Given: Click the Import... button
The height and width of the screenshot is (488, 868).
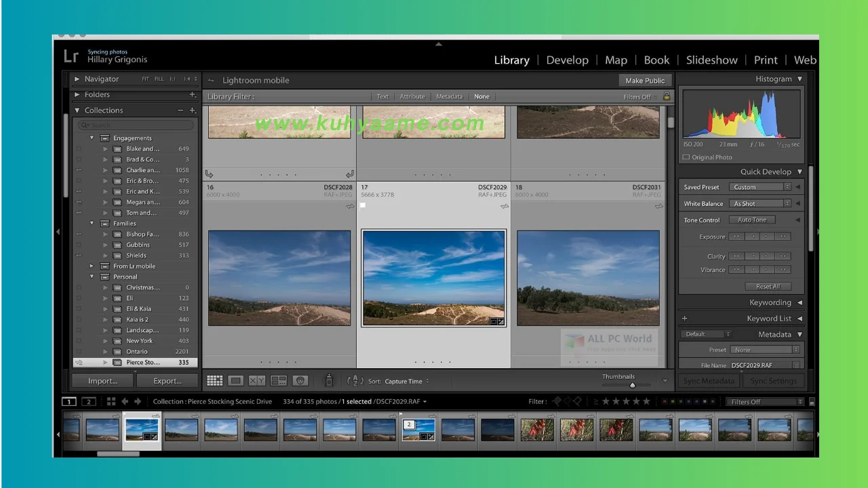Looking at the screenshot, I should point(103,381).
